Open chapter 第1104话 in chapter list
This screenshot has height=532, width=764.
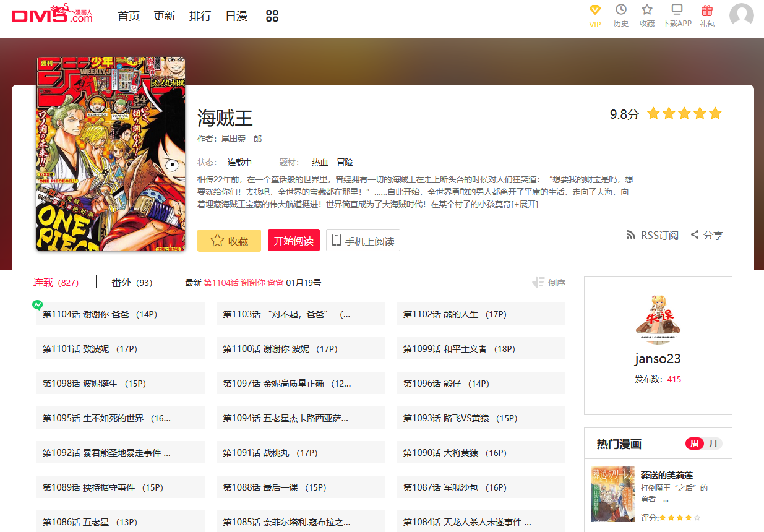coord(121,314)
